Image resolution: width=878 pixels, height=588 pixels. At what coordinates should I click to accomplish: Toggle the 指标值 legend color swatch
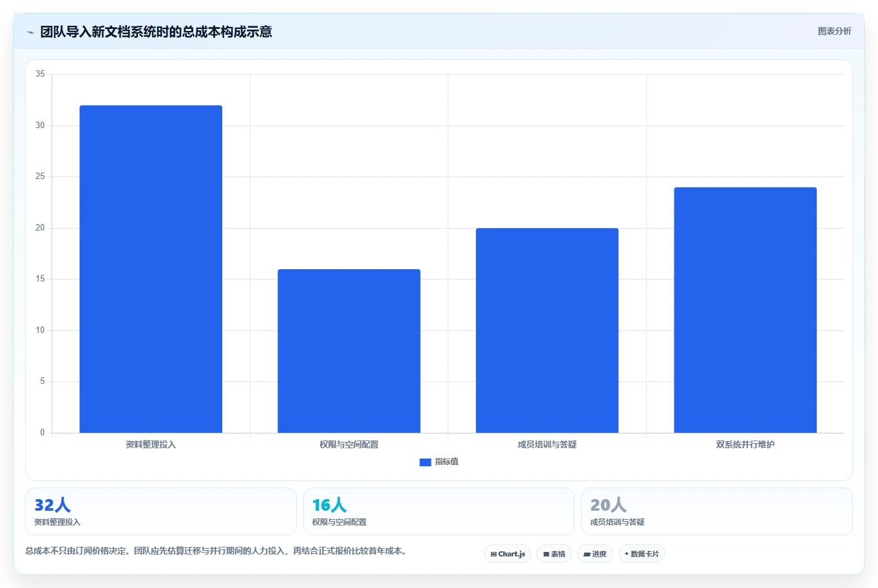(425, 462)
